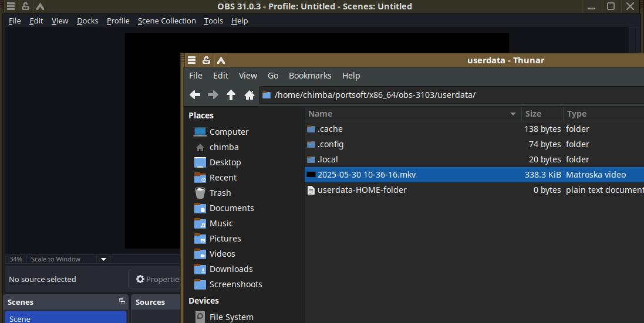644x323 pixels.
Task: Open OBS window menu hamburger icon
Action: [11, 6]
